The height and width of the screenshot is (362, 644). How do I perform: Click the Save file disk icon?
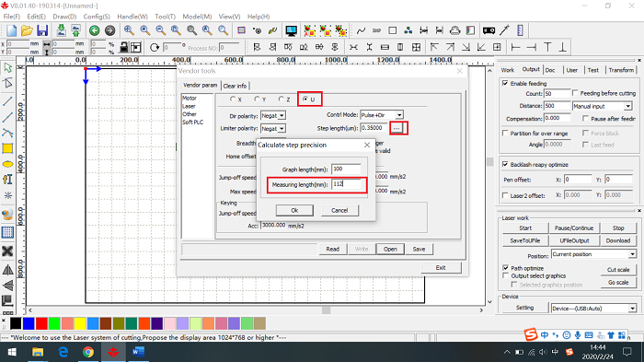[42, 30]
